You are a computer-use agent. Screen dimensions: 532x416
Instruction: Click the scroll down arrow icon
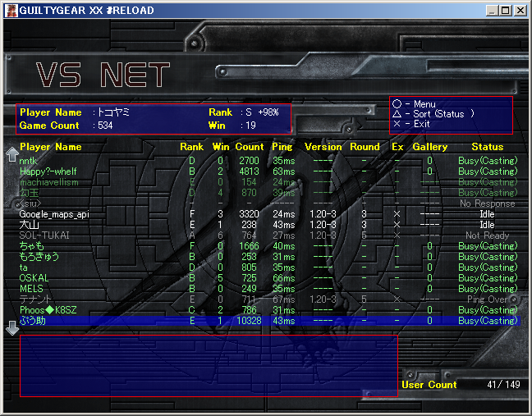pos(12,328)
